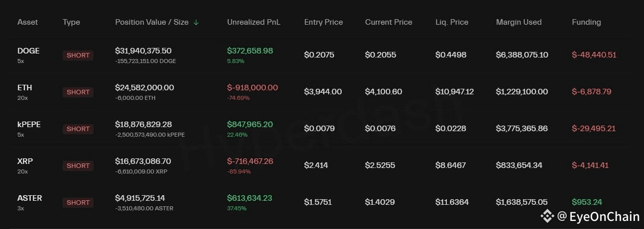Open the ASTER asset row
The width and height of the screenshot is (644, 229).
coord(30,198)
